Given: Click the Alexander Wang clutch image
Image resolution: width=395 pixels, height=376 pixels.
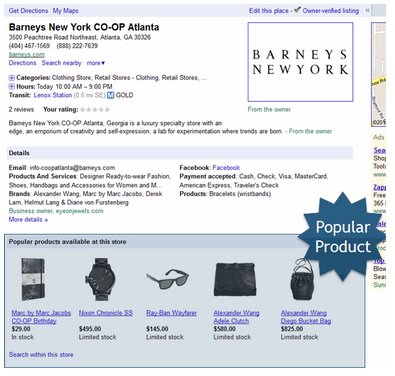Looking at the screenshot, I should tap(235, 279).
